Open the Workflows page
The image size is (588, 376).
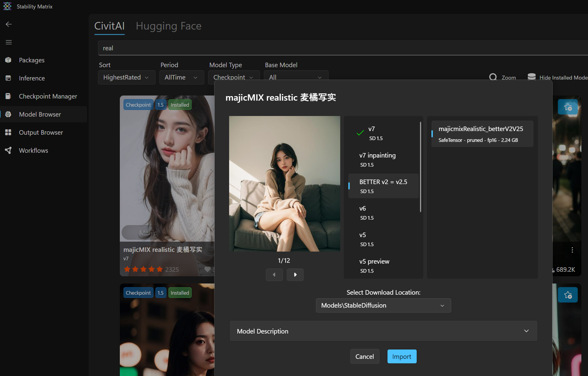click(33, 150)
